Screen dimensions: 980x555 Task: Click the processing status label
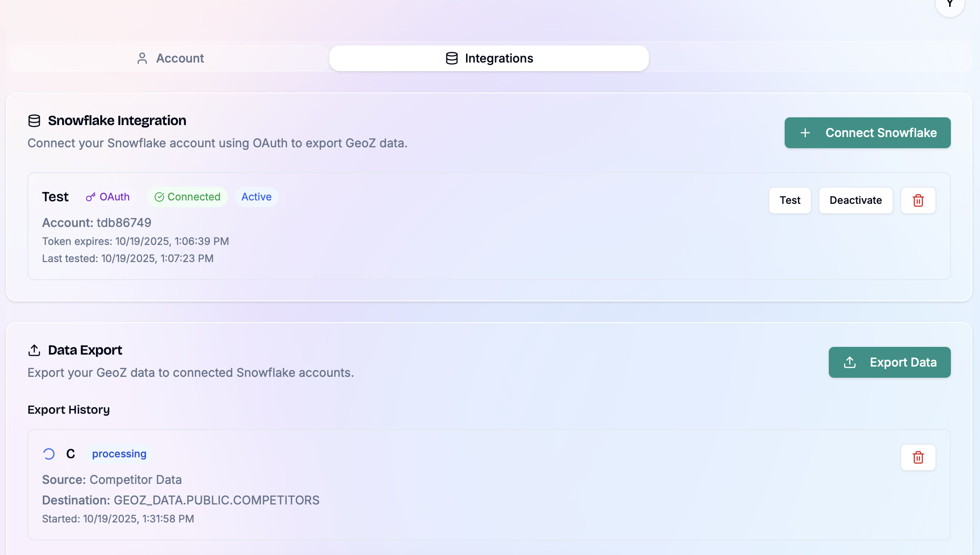coord(119,454)
